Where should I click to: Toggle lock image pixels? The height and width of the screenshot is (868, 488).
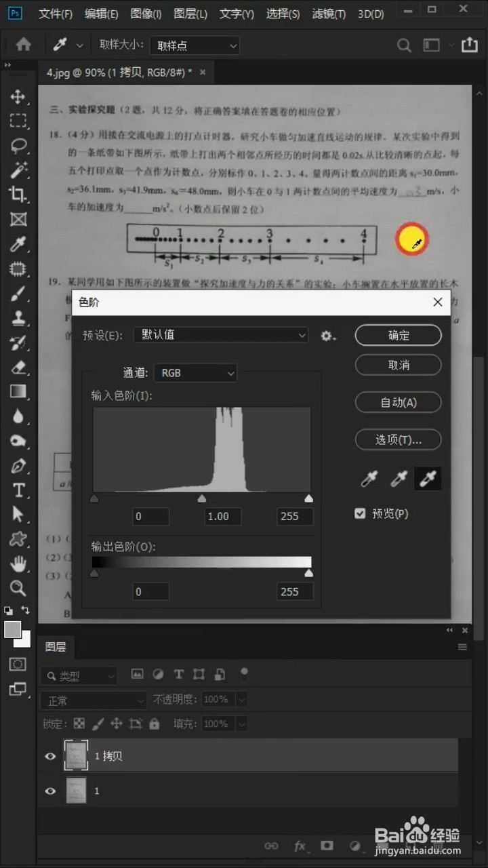tap(98, 724)
